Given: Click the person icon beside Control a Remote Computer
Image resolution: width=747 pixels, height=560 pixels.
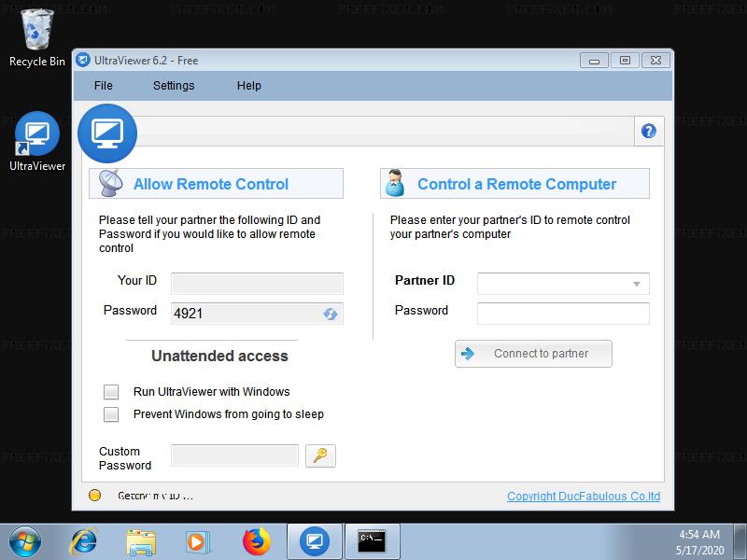Looking at the screenshot, I should [x=395, y=183].
